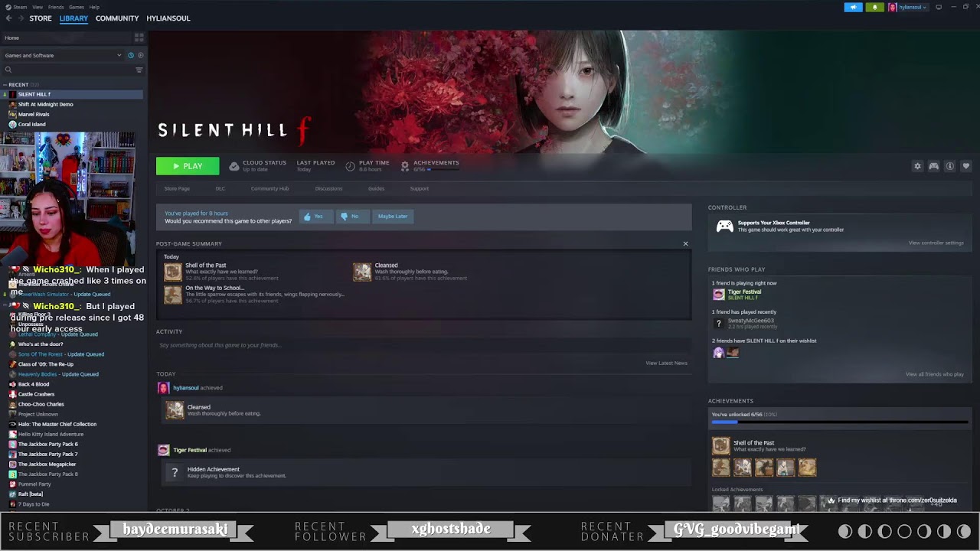The image size is (980, 551).
Task: Select Back 4 Blood in library list
Action: coord(34,384)
